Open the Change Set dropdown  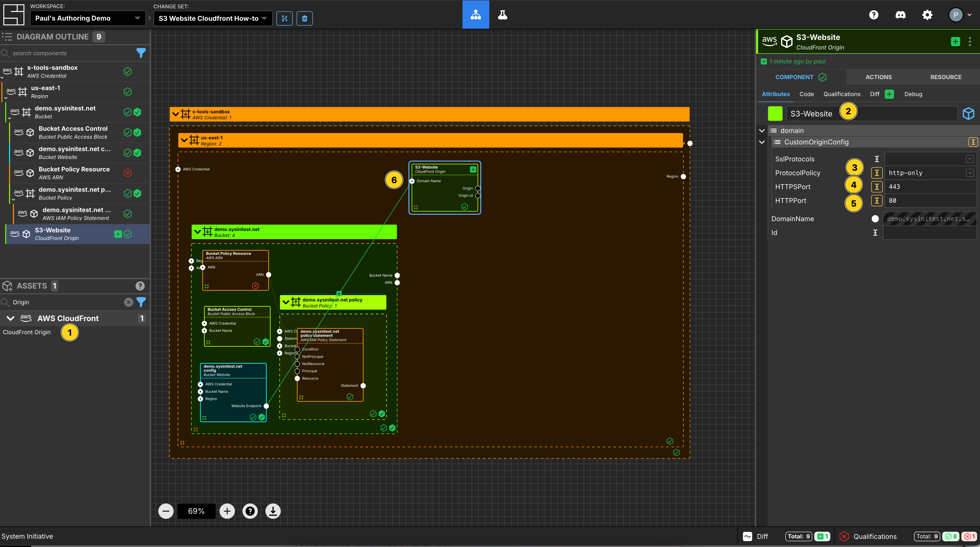pyautogui.click(x=213, y=18)
